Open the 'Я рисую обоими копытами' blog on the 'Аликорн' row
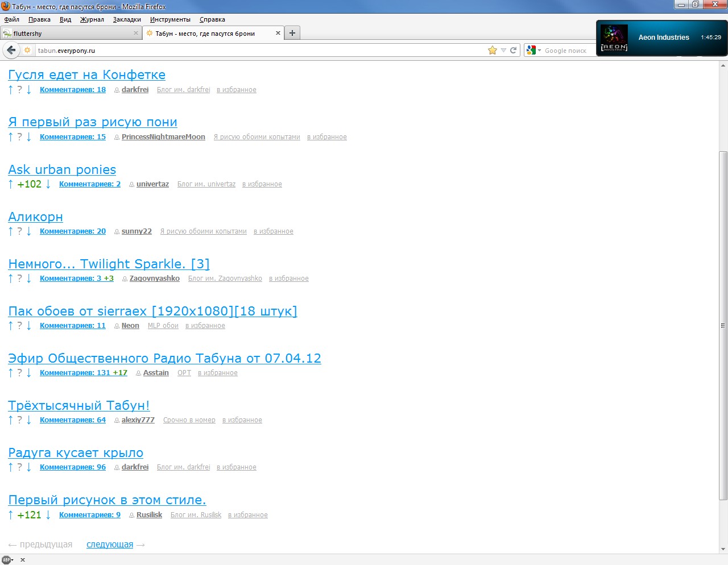728x565 pixels. (204, 231)
